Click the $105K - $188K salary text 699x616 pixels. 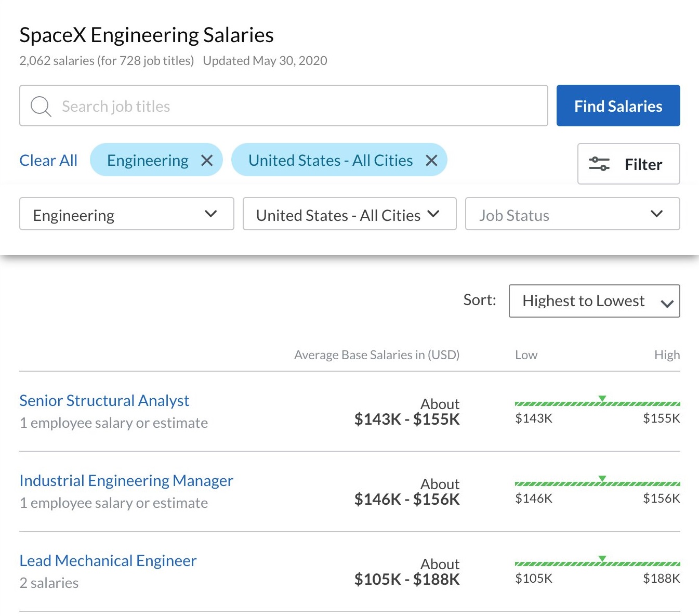coord(407,580)
